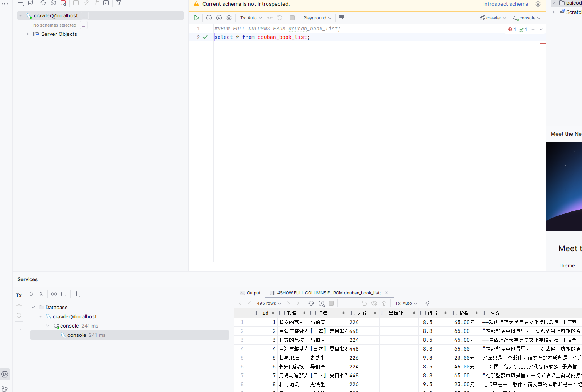Viewport: 582px width, 392px height.
Task: Close the #SHOW FULL COLUMNS result tab
Action: (386, 293)
